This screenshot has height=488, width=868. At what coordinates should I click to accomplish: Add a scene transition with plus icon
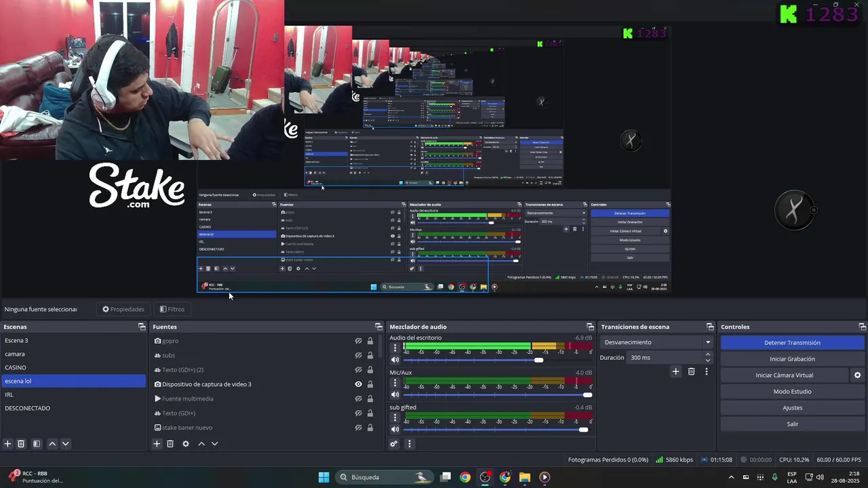(675, 371)
